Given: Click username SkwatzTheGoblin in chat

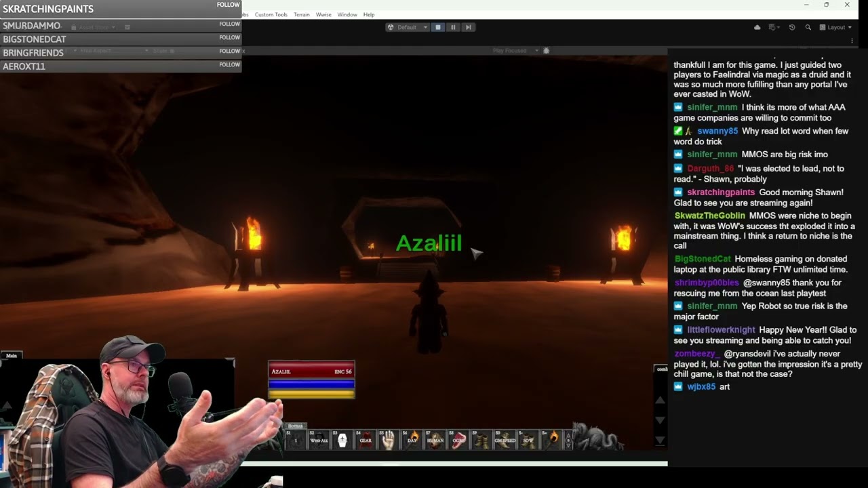Looking at the screenshot, I should pyautogui.click(x=709, y=216).
